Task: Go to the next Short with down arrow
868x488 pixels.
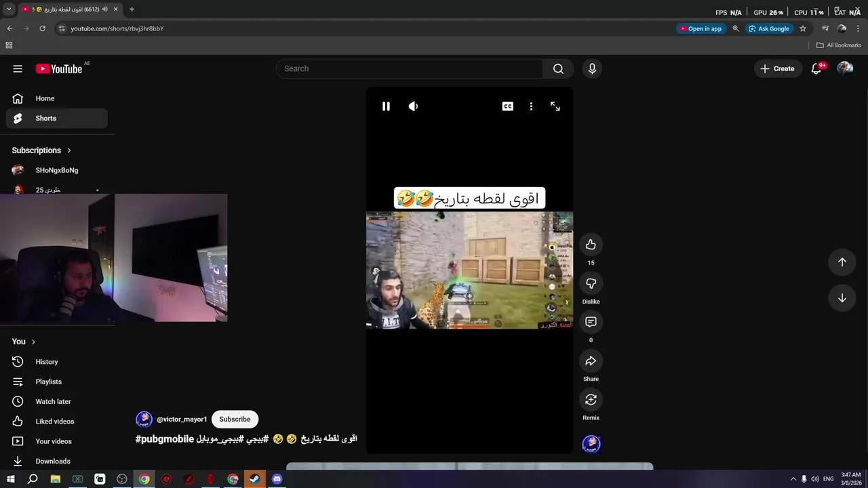Action: (842, 298)
